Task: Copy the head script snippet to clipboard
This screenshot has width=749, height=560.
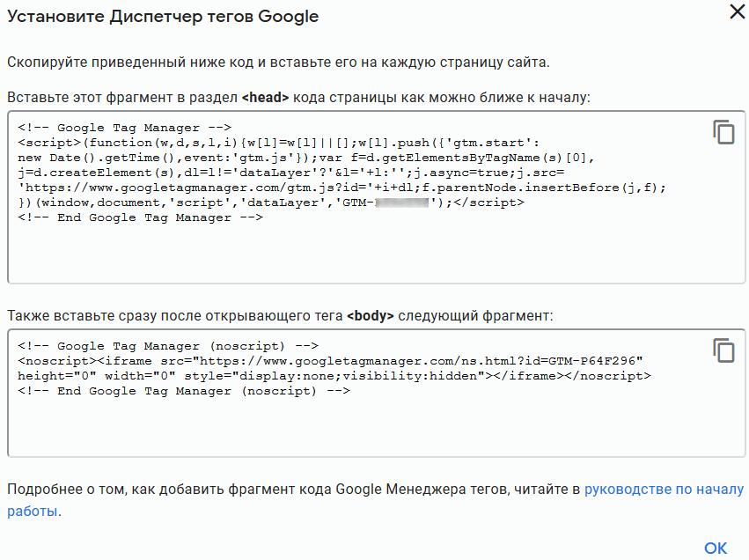Action: pos(723,132)
